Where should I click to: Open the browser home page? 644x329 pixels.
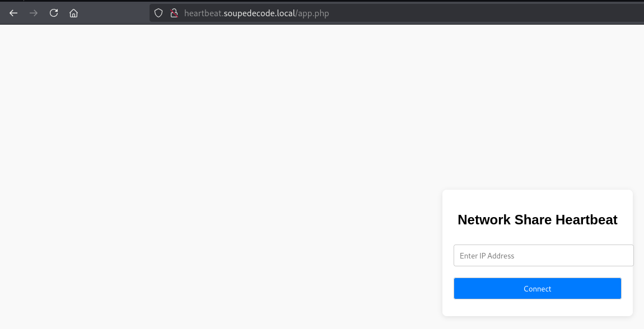[73, 13]
